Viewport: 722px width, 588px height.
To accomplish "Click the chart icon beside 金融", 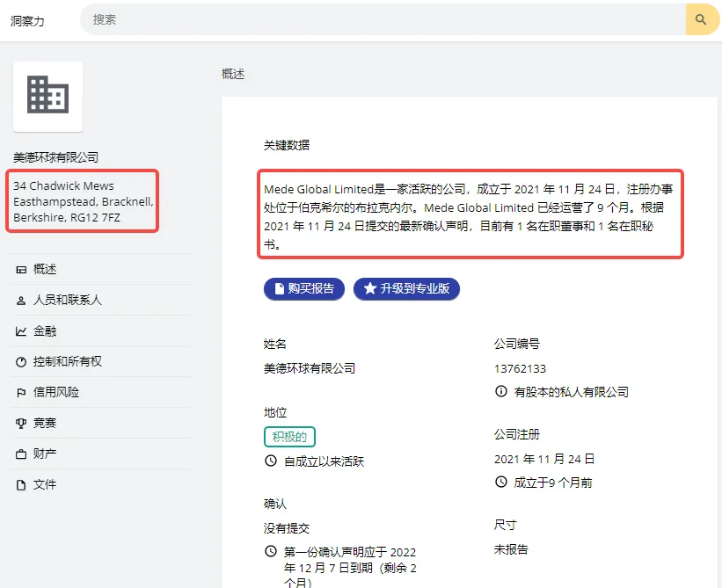I will [21, 331].
